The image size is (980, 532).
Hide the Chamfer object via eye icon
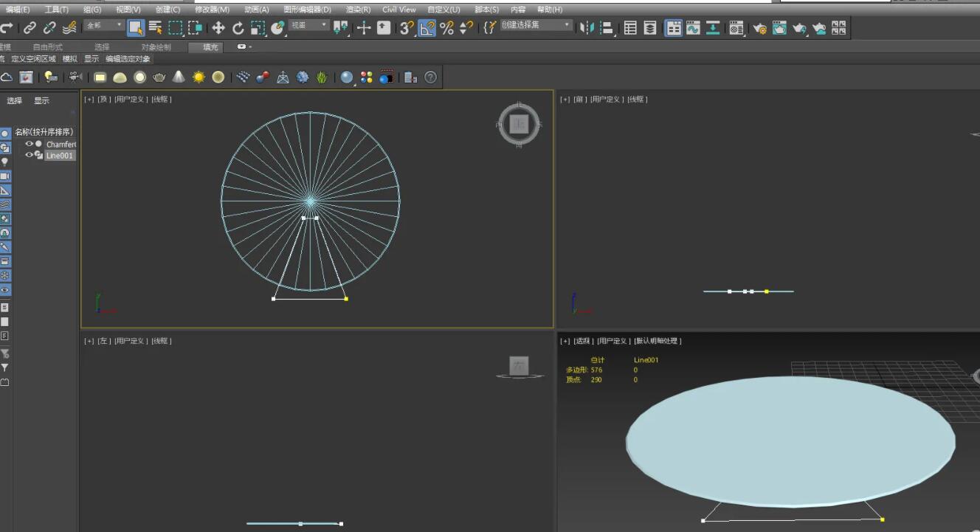[x=30, y=144]
